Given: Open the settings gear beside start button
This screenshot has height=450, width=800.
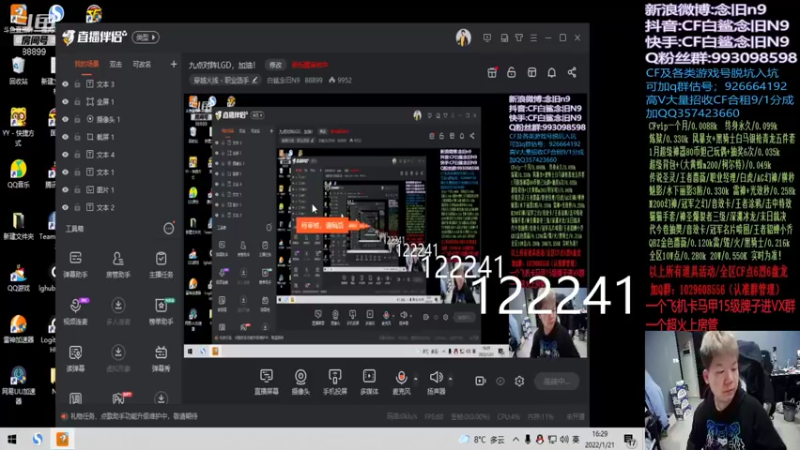Looking at the screenshot, I should 519,381.
